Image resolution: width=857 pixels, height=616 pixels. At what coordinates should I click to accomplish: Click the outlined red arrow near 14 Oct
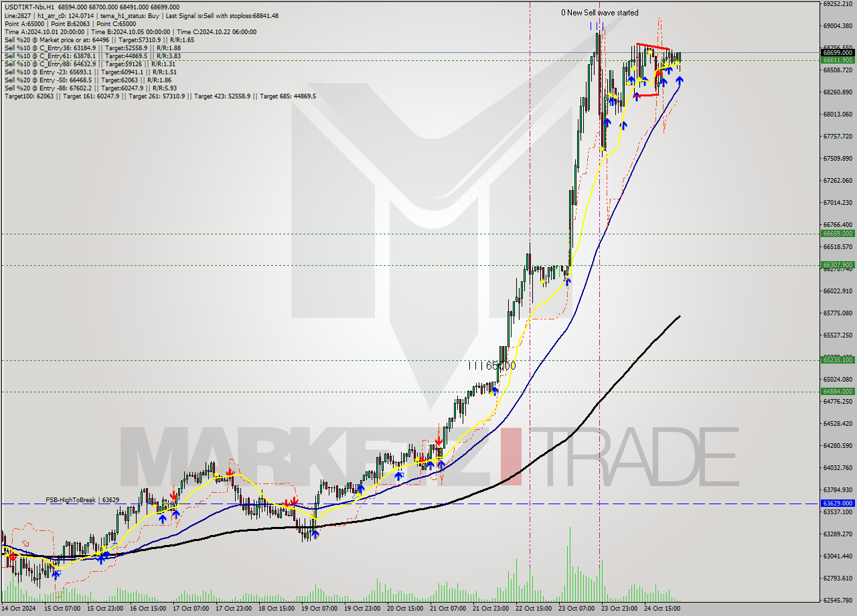tap(25, 543)
